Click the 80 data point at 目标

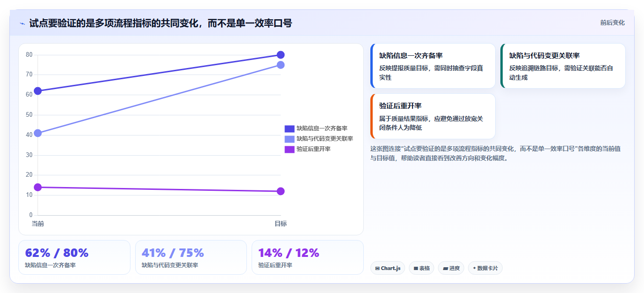(x=281, y=55)
